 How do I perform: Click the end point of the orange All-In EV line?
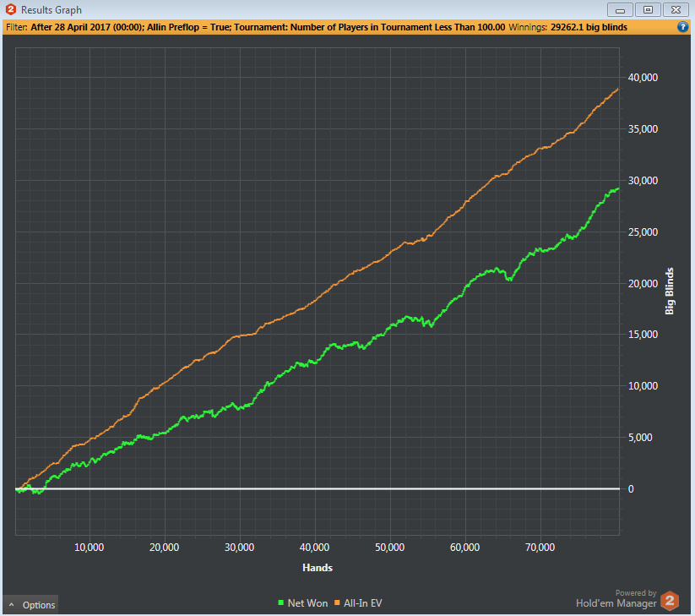click(618, 89)
